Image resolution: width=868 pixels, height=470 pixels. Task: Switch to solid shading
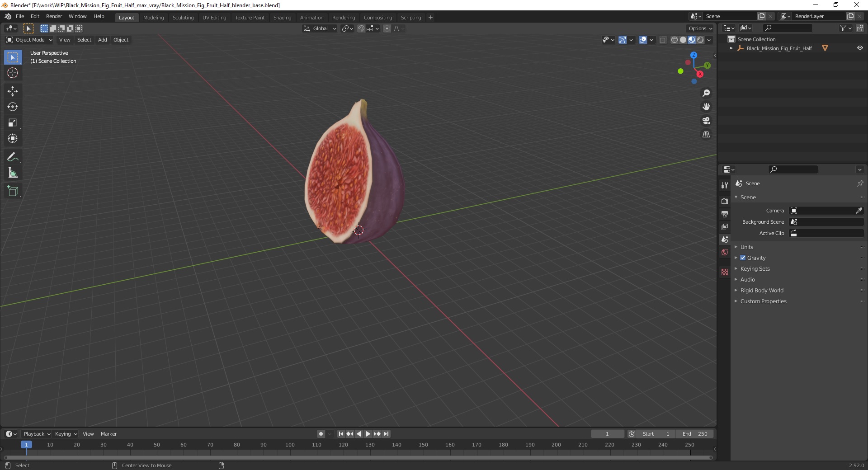point(683,40)
